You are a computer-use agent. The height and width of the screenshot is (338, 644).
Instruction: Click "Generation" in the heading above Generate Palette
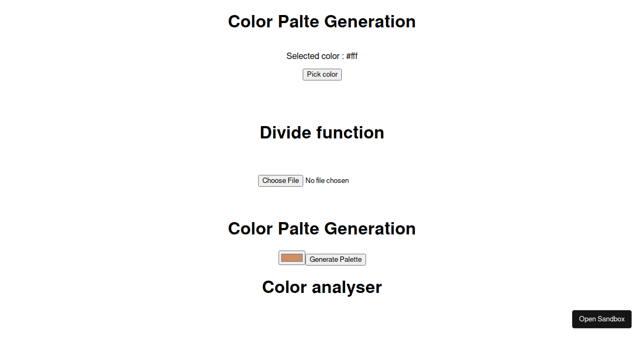coord(370,229)
